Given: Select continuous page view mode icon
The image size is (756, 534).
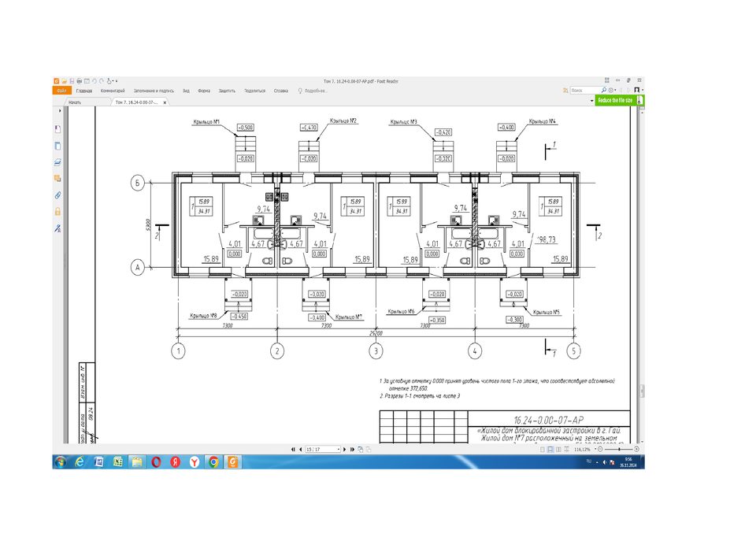Looking at the screenshot, I should point(550,449).
